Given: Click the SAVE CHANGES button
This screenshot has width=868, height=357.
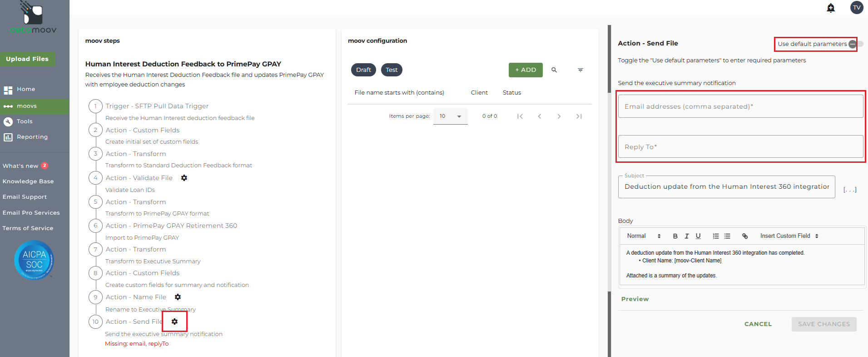Looking at the screenshot, I should (x=824, y=324).
